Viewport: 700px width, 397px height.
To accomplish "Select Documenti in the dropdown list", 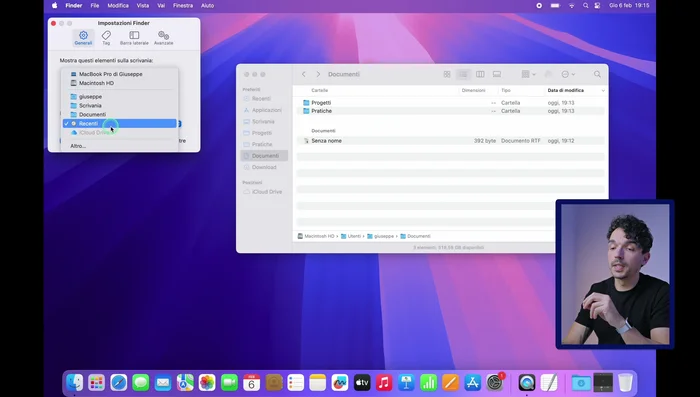I will [x=120, y=114].
